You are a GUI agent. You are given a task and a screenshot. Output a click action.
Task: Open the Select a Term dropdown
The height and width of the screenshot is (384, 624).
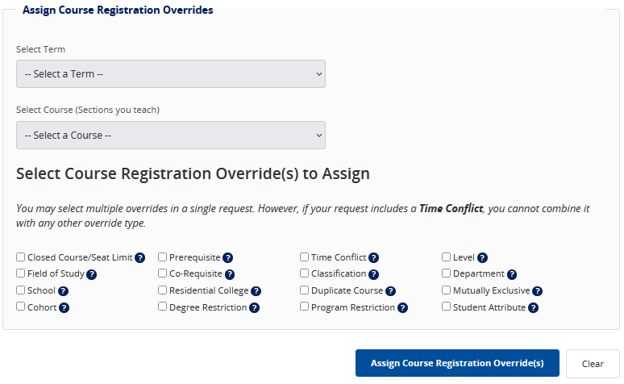[x=171, y=74]
